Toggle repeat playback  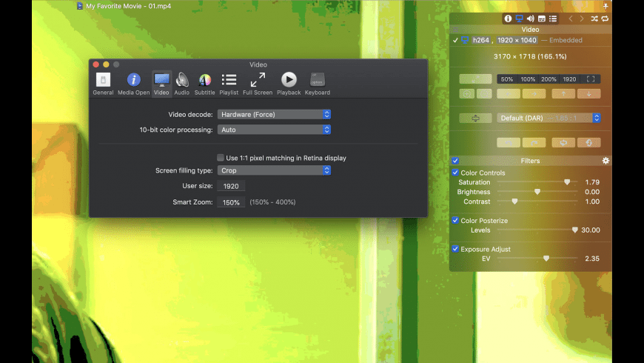coord(605,19)
